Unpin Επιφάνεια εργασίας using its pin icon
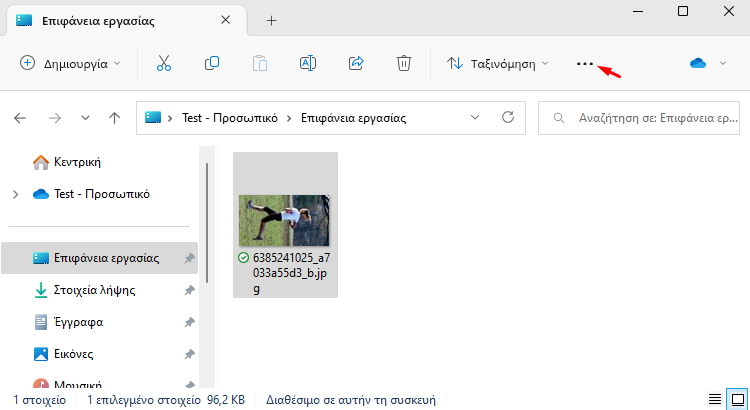Viewport: 750px width, 410px height. point(189,258)
